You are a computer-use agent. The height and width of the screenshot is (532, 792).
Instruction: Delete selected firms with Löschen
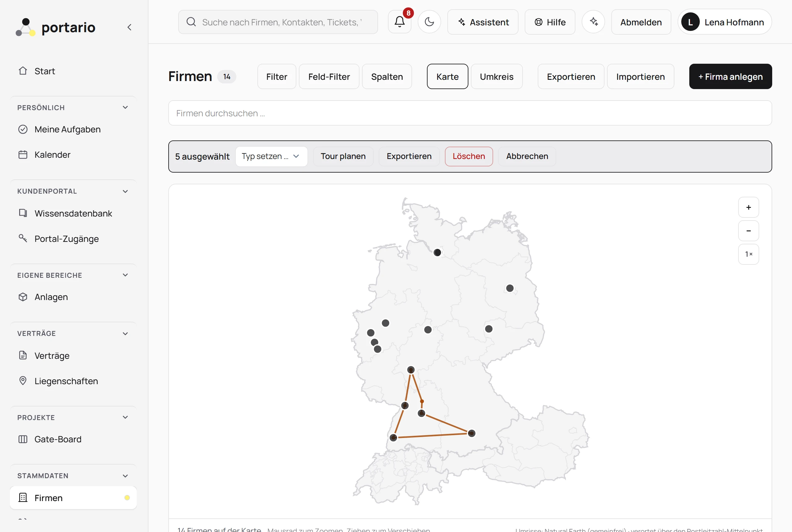tap(469, 157)
